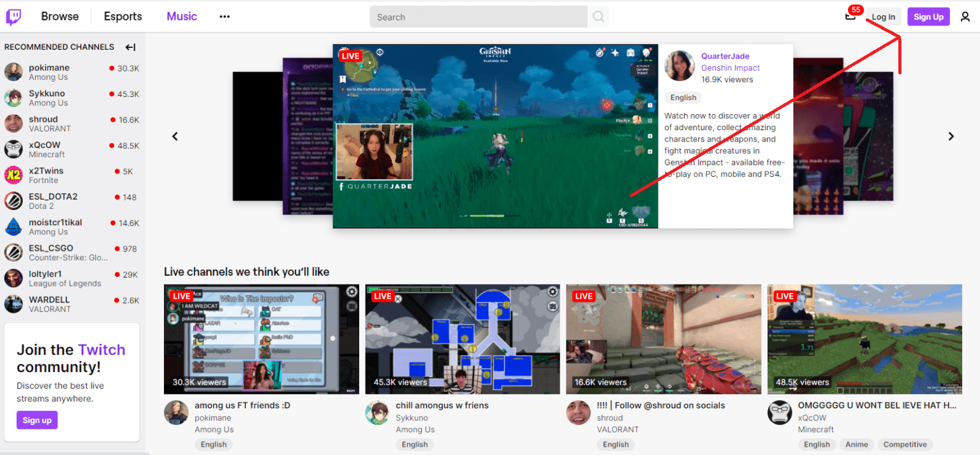Image resolution: width=980 pixels, height=455 pixels.
Task: Open settings gear on shroud's VALORANT thumbnail
Action: (753, 292)
